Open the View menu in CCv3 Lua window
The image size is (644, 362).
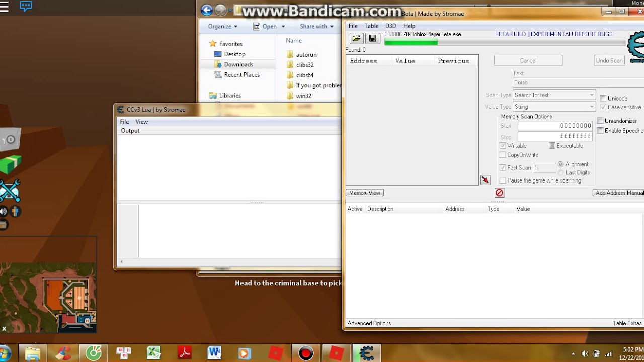pyautogui.click(x=142, y=122)
